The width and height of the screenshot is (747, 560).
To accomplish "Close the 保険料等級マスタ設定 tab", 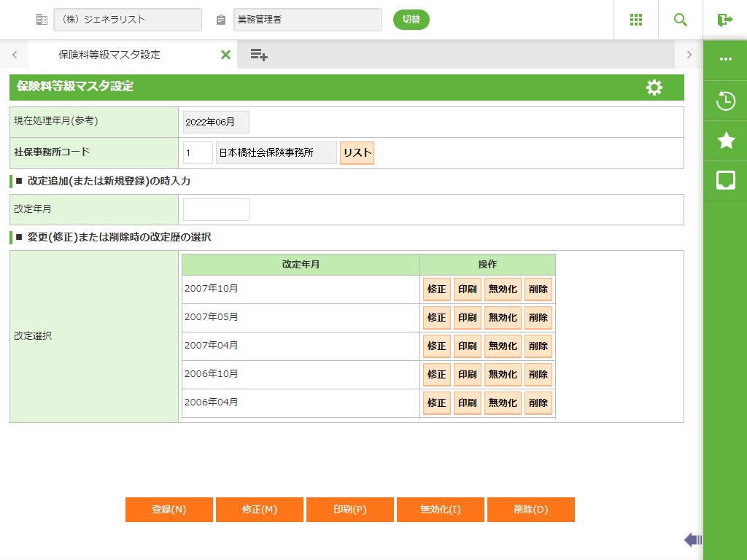I will coord(225,55).
